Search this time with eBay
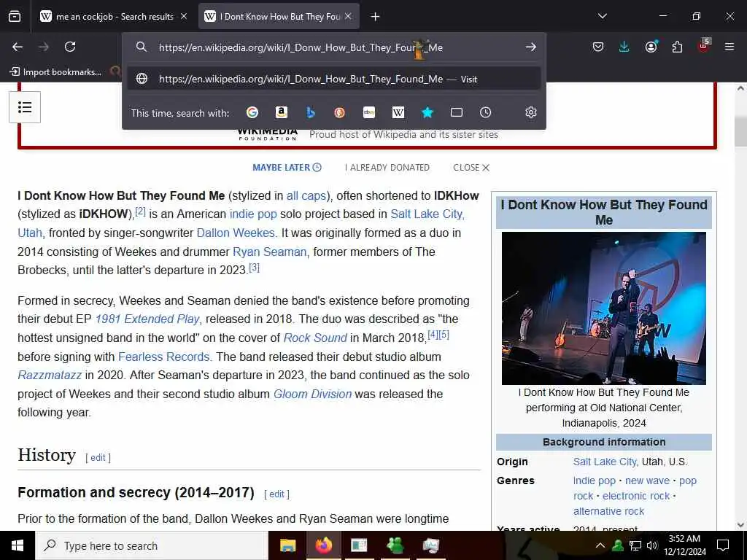 [x=369, y=112]
